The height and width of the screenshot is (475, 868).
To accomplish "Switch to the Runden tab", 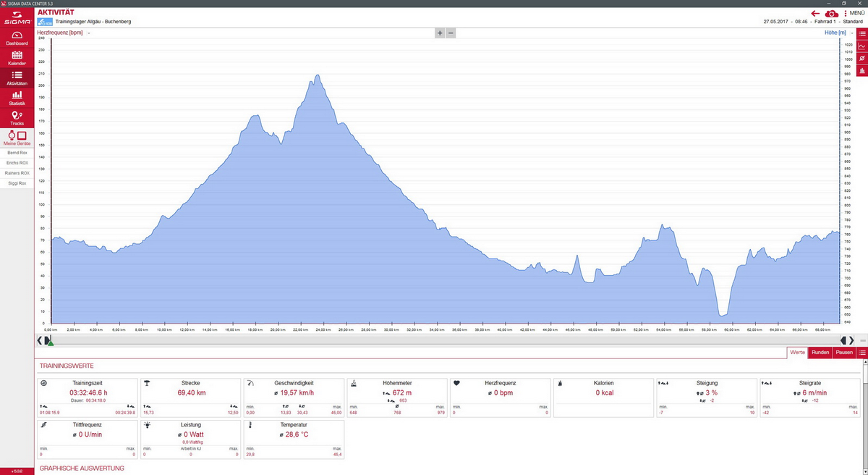I will pyautogui.click(x=820, y=353).
